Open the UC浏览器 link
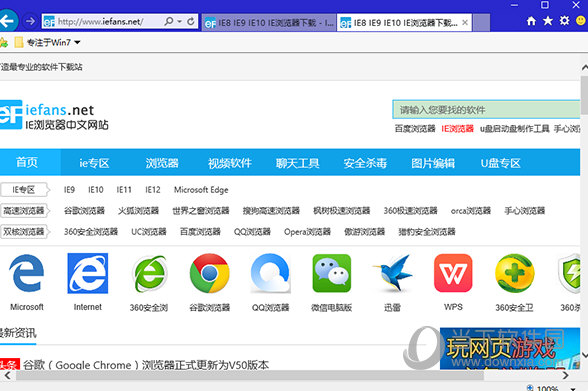 coord(149,232)
